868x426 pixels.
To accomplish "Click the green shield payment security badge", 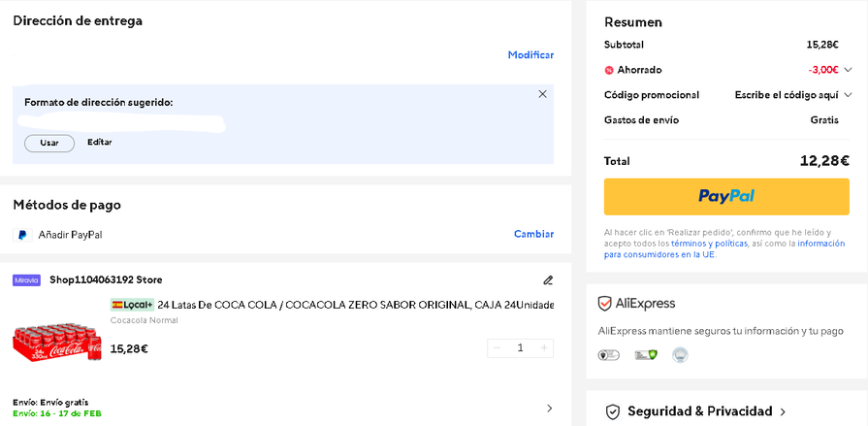I will [x=646, y=355].
